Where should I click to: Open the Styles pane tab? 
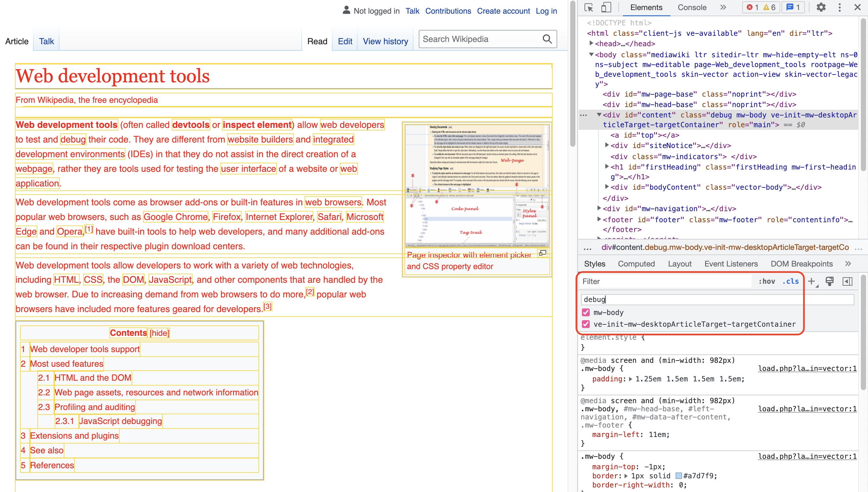(595, 264)
